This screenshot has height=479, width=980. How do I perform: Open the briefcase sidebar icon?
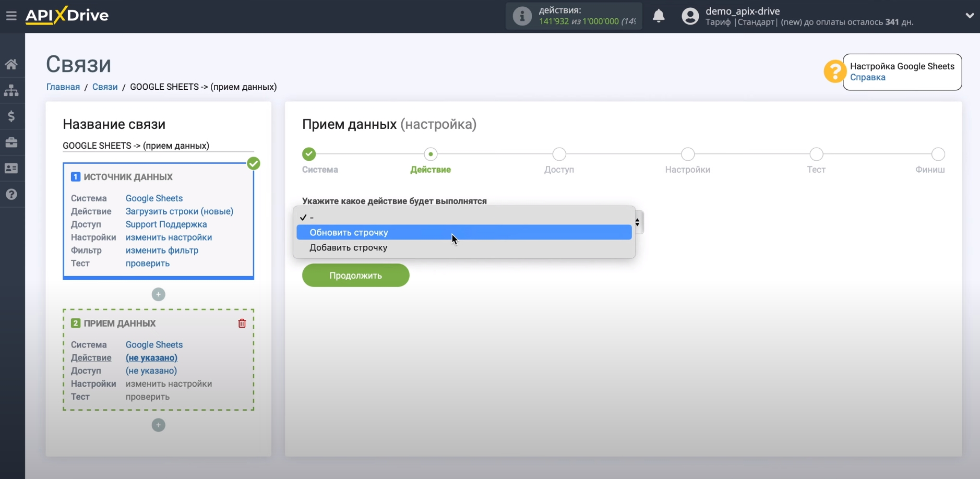click(x=11, y=142)
